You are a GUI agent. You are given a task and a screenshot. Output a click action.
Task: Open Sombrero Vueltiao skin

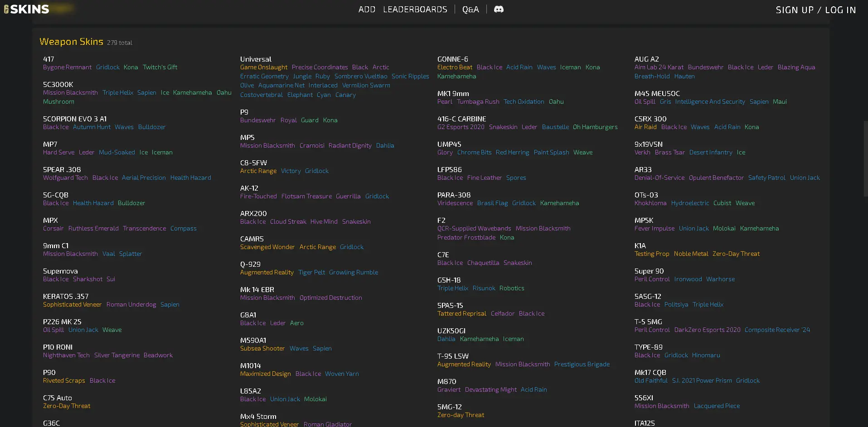click(x=360, y=77)
